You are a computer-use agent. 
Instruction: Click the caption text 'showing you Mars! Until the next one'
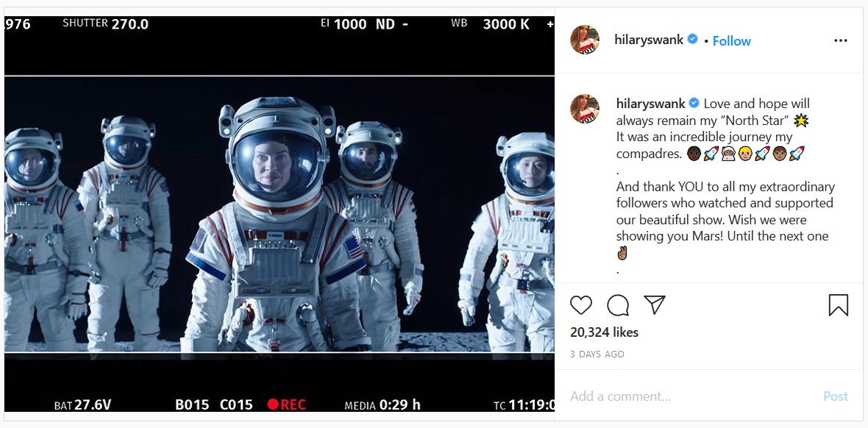click(722, 236)
